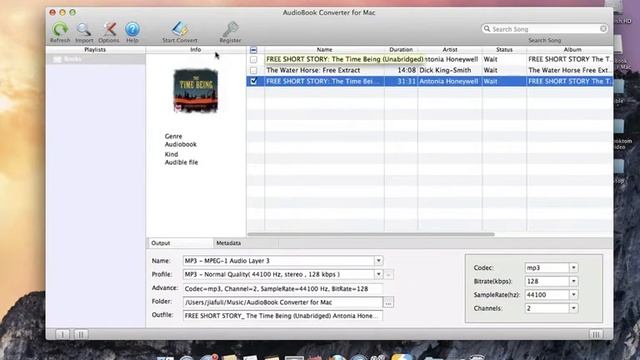Check The Water Horse row checkbox

pyautogui.click(x=253, y=70)
